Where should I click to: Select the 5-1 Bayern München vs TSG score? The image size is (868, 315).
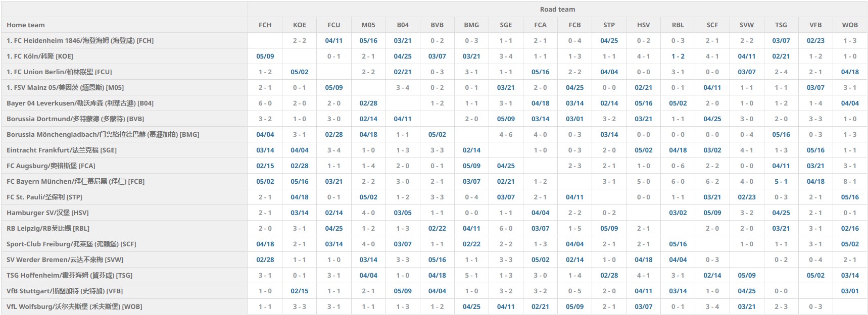coord(781,181)
